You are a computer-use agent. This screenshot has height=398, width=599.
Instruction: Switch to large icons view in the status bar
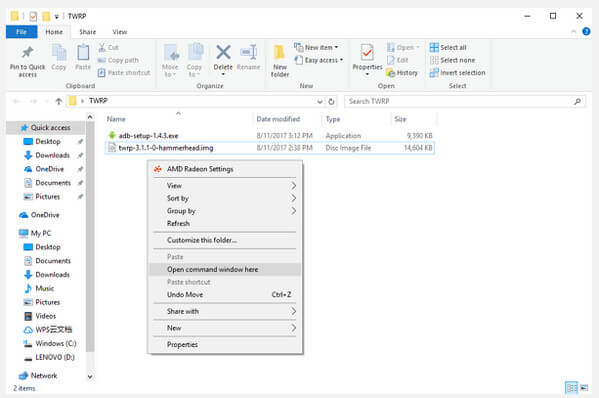tap(584, 388)
